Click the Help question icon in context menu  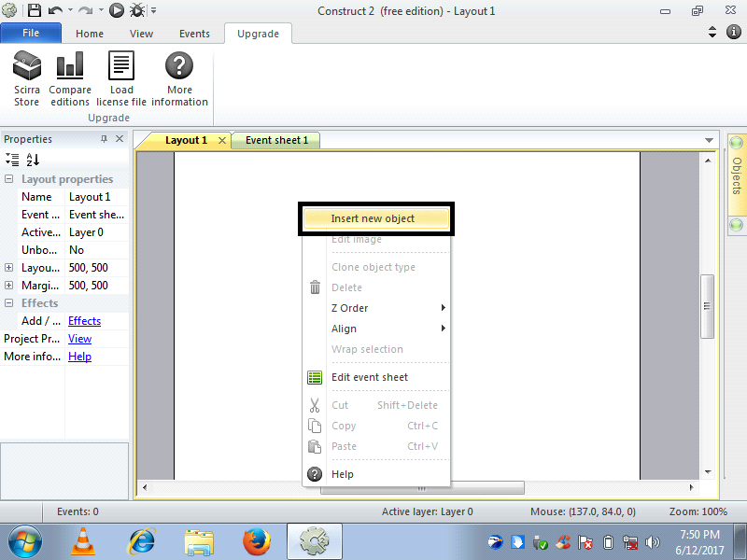click(315, 474)
